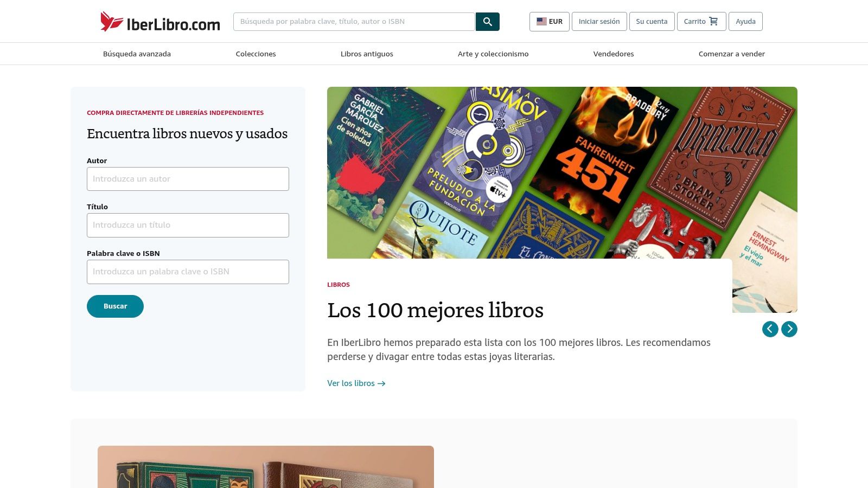The image size is (868, 488).
Task: Go to the previous carousel slide
Action: click(x=770, y=329)
